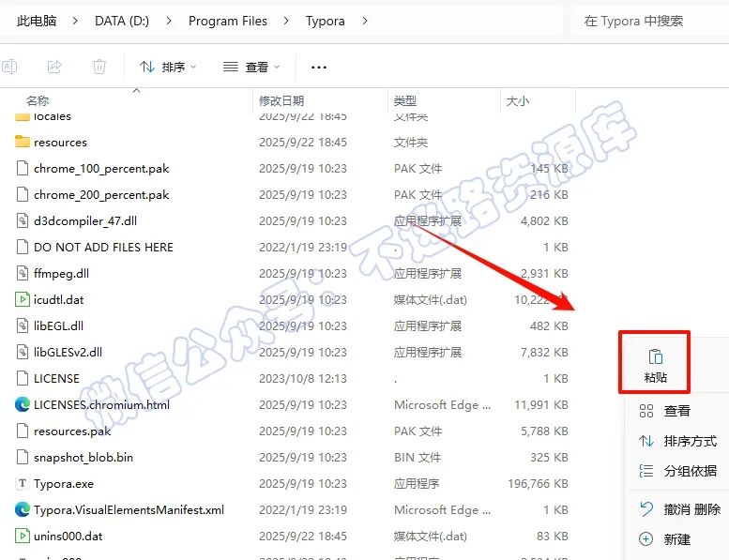Viewport: 729px width, 560px height.
Task: Choose 撤消 删除 in context menu
Action: [x=678, y=509]
